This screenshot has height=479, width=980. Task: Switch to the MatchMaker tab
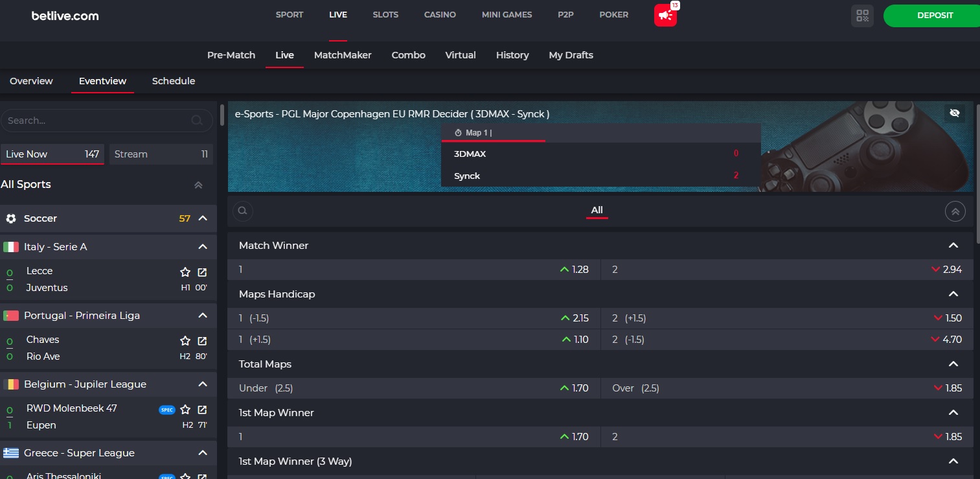pyautogui.click(x=343, y=55)
